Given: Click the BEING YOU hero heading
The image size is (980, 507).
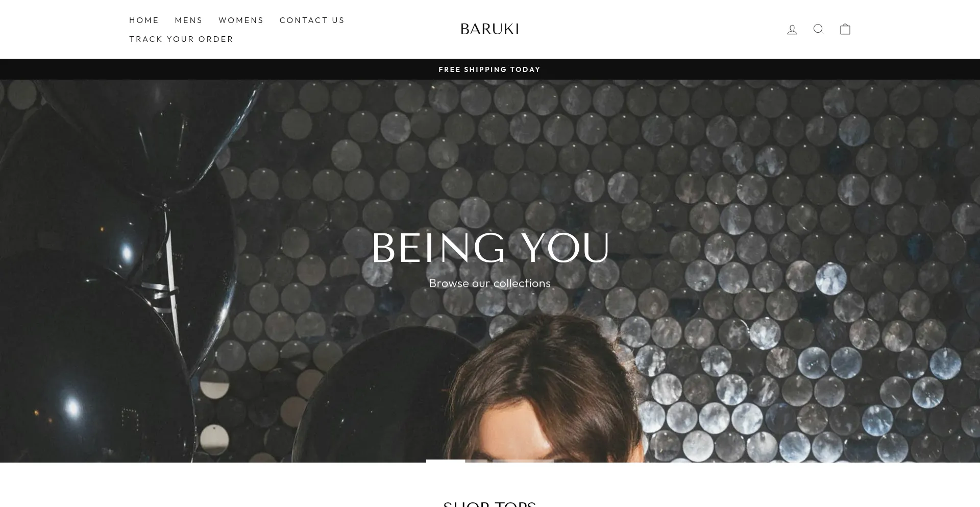Looking at the screenshot, I should pos(490,248).
